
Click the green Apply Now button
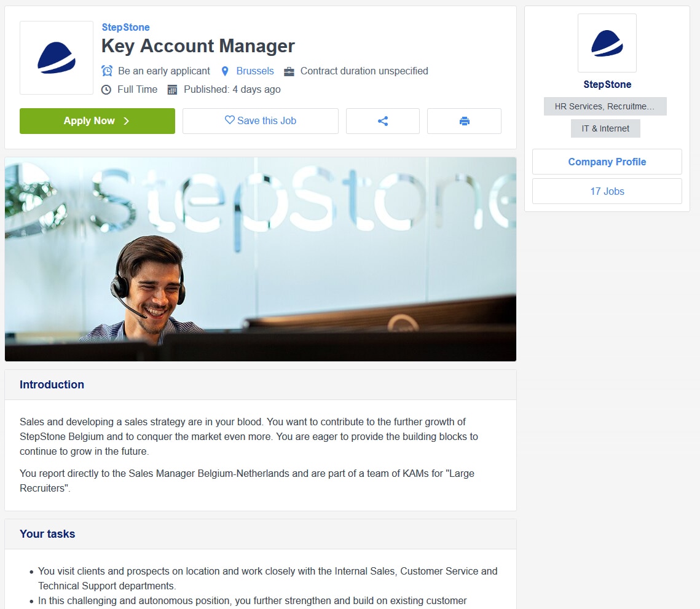pyautogui.click(x=97, y=121)
